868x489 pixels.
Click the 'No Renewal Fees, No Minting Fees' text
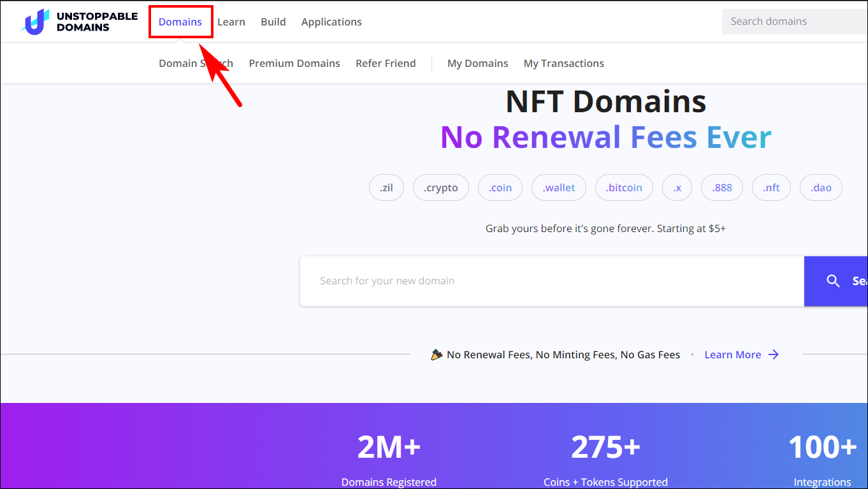(x=563, y=355)
